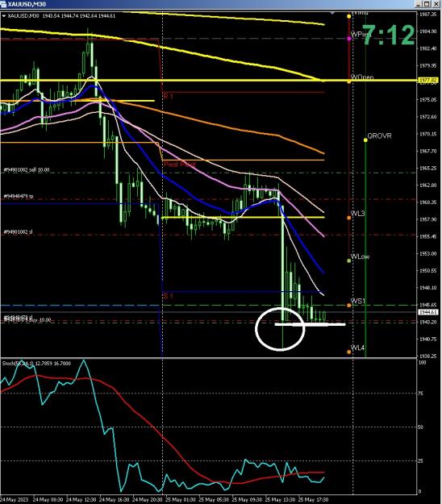The width and height of the screenshot is (442, 504).
Task: Select the #94948479 tp order line label
Action: [x=19, y=196]
